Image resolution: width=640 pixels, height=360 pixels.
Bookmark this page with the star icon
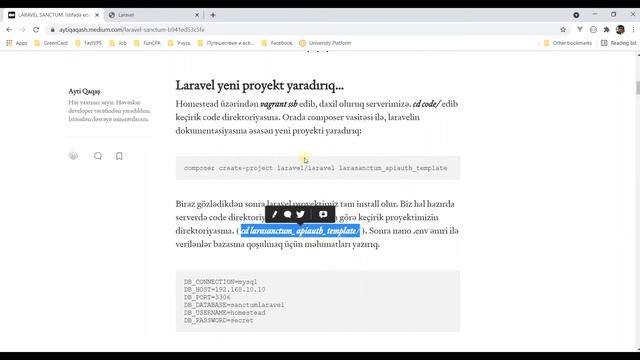563,29
